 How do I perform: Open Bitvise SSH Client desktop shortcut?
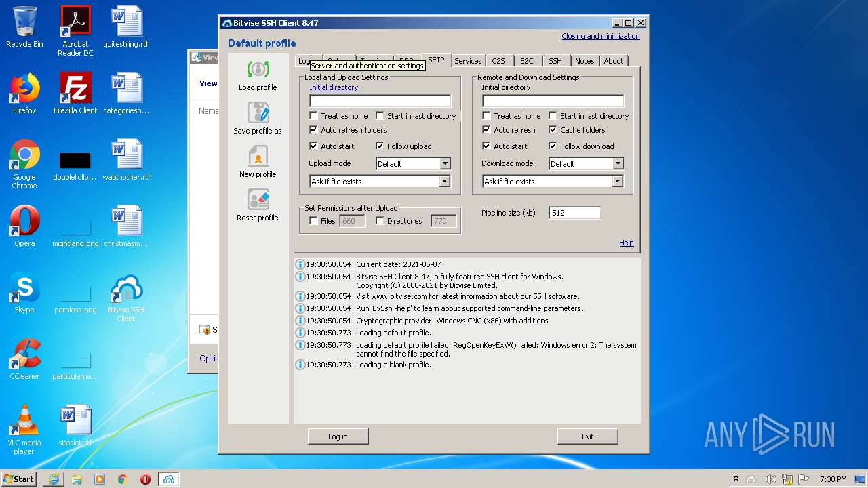[x=126, y=298]
